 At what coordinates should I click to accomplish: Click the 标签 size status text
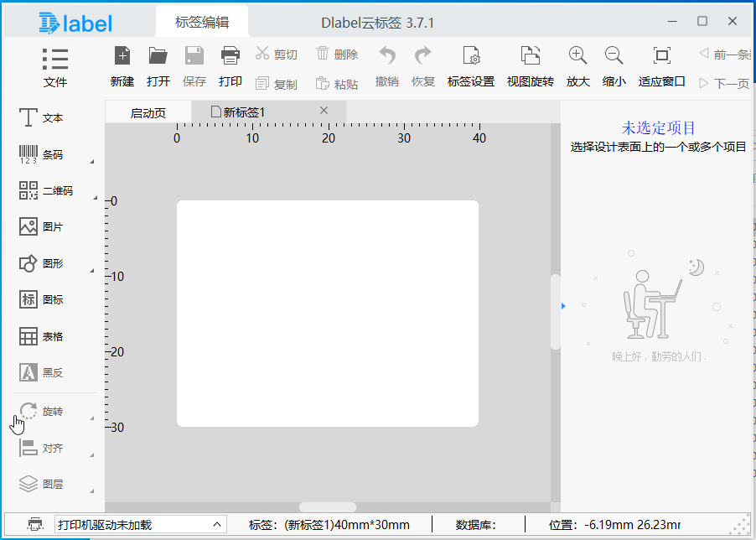coord(329,525)
